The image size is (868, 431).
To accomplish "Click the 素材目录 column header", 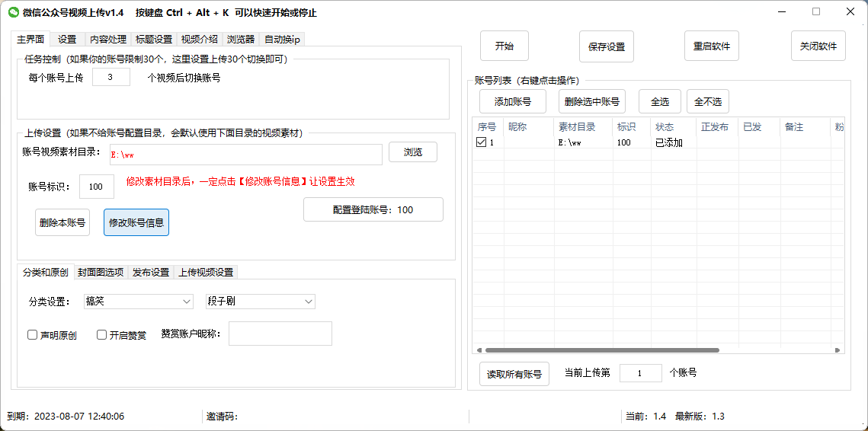I will coord(584,126).
